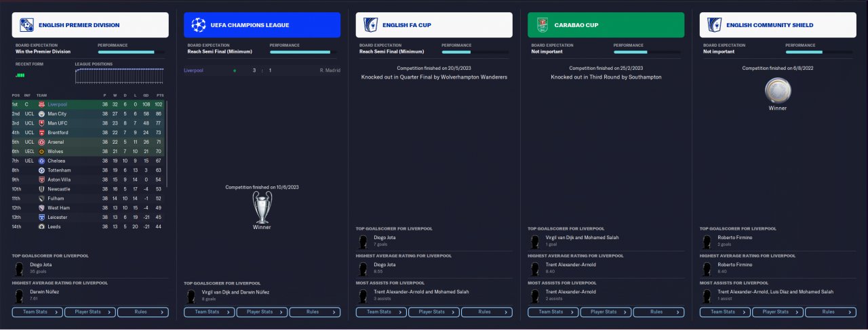868x330 pixels.
Task: Click the Leeds club badge
Action: 41,226
